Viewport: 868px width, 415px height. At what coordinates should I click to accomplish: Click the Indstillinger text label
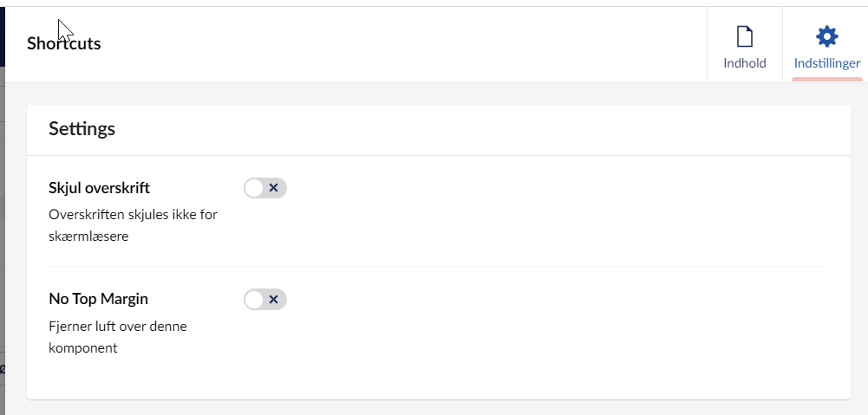(x=827, y=63)
